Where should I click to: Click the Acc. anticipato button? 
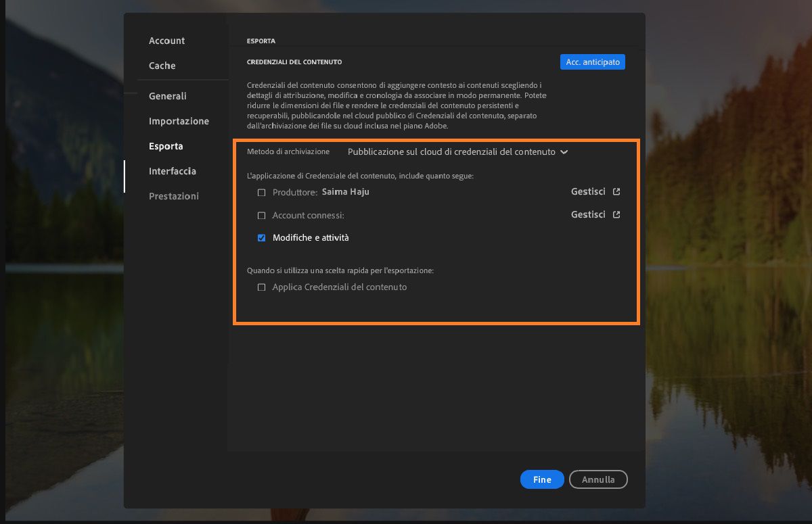coord(593,62)
